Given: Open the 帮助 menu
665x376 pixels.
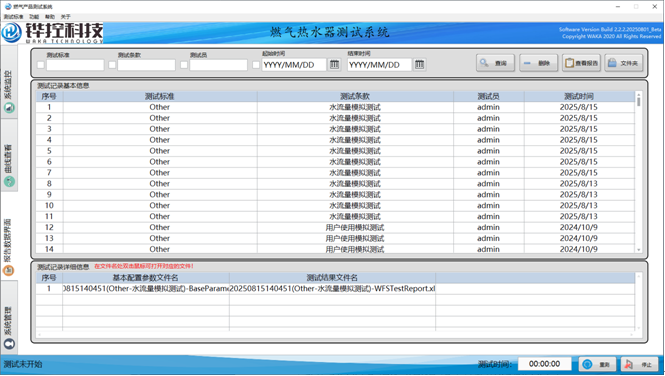Looking at the screenshot, I should click(50, 17).
